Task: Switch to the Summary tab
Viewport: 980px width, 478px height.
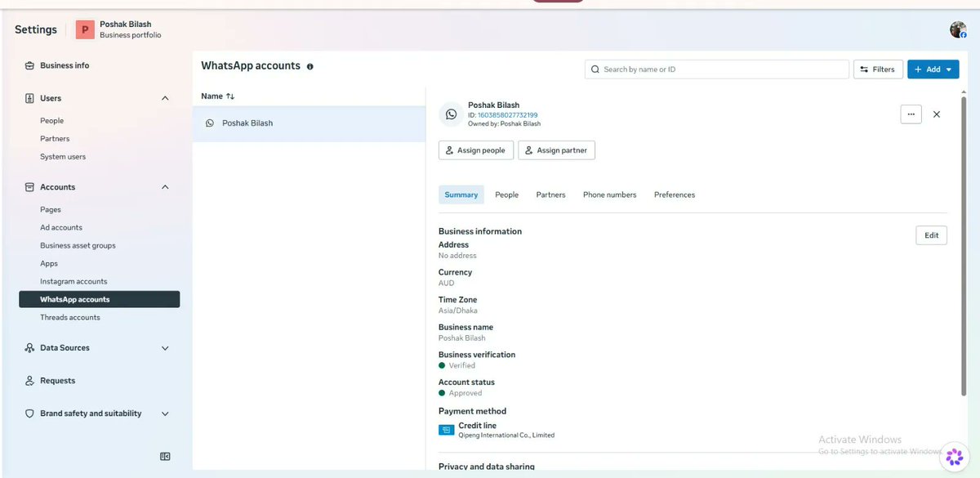Action: [461, 194]
